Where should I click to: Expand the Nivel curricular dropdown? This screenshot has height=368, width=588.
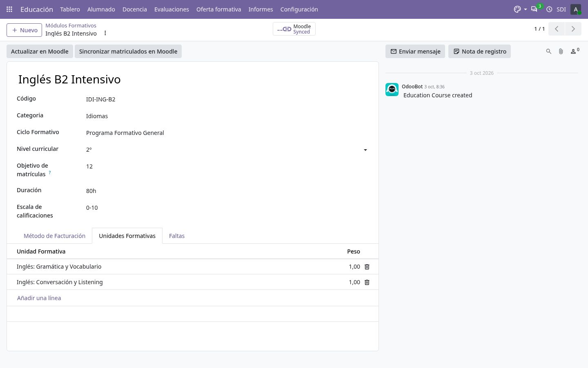point(365,150)
